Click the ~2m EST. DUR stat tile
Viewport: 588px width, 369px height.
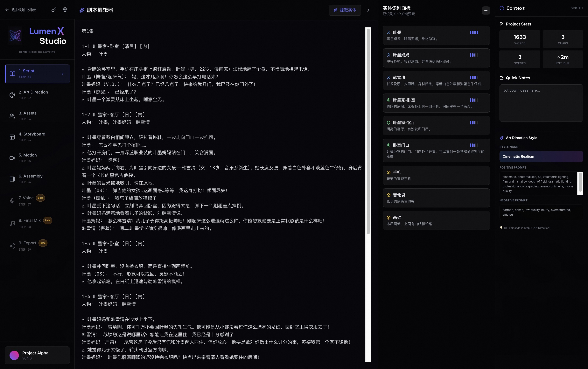[563, 59]
